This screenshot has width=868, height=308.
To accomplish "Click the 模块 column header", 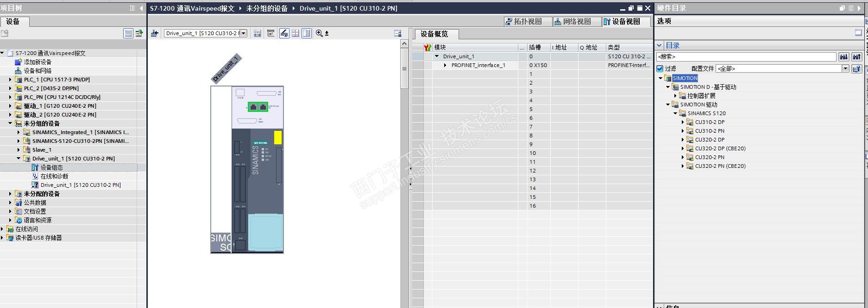I will 475,47.
